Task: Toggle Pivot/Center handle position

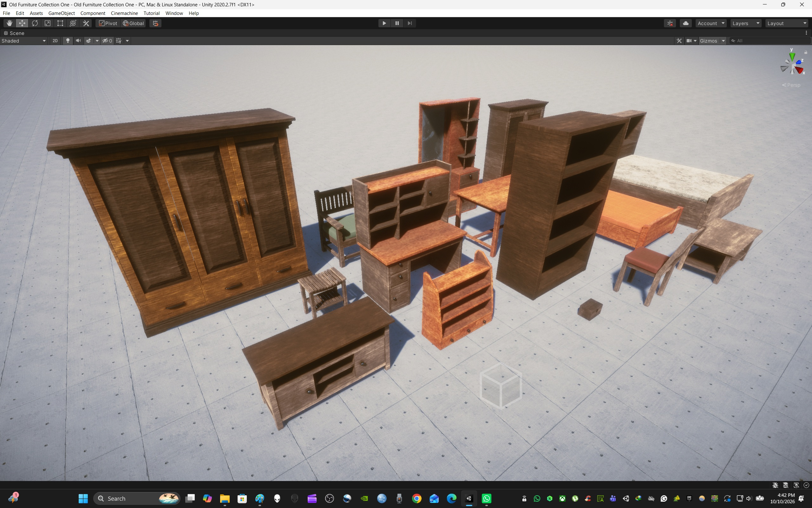Action: [x=108, y=23]
